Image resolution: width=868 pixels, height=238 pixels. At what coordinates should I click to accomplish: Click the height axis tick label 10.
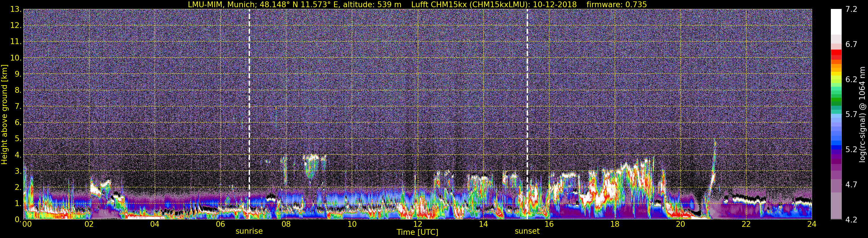click(x=16, y=58)
